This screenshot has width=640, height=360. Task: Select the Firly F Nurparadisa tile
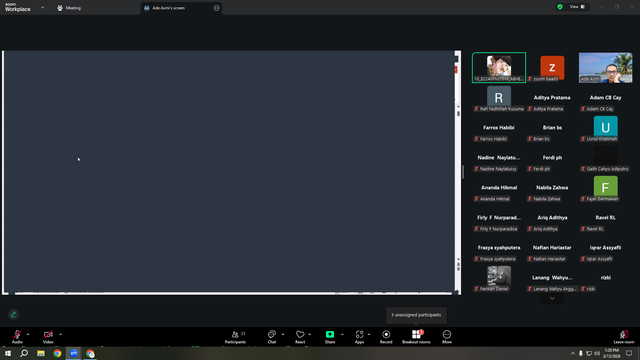(x=499, y=218)
